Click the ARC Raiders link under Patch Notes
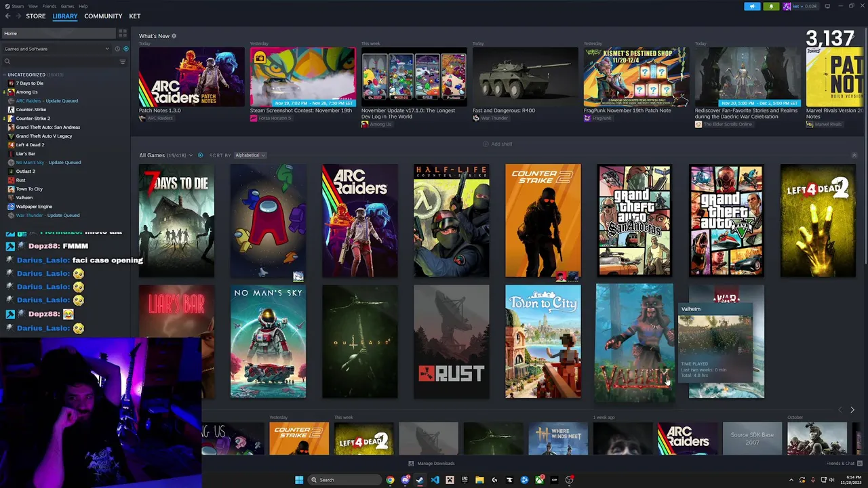 160,118
